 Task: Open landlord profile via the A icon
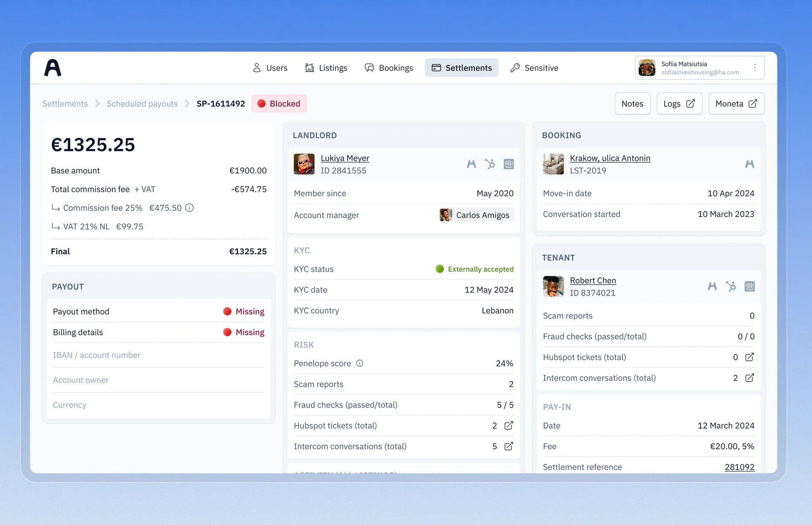pyautogui.click(x=471, y=164)
